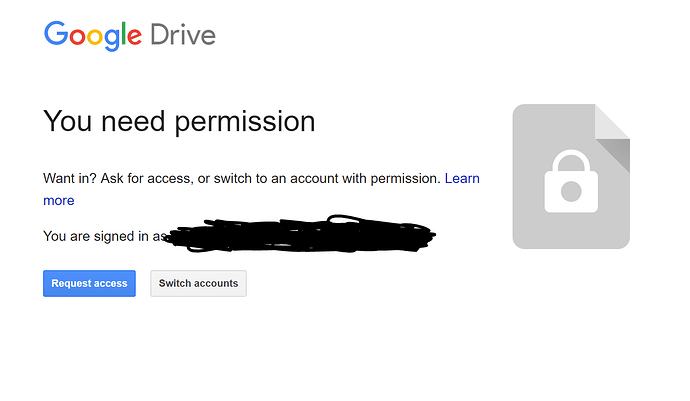Viewport: 690px width, 401px height.
Task: Click the word Learn in blue
Action: click(x=462, y=179)
